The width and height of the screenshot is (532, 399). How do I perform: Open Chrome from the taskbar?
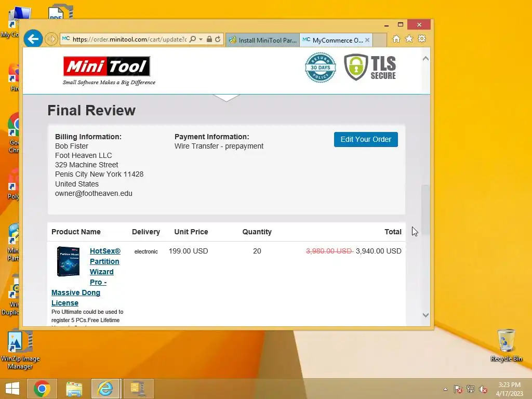[42, 389]
